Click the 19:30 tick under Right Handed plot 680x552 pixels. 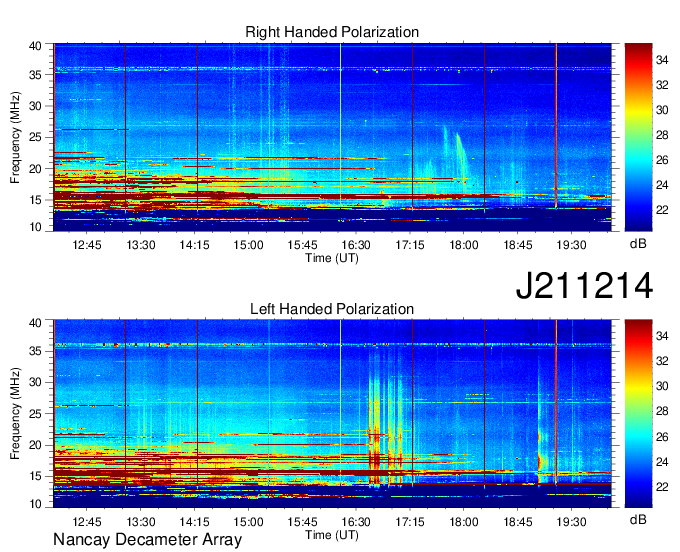pyautogui.click(x=571, y=245)
